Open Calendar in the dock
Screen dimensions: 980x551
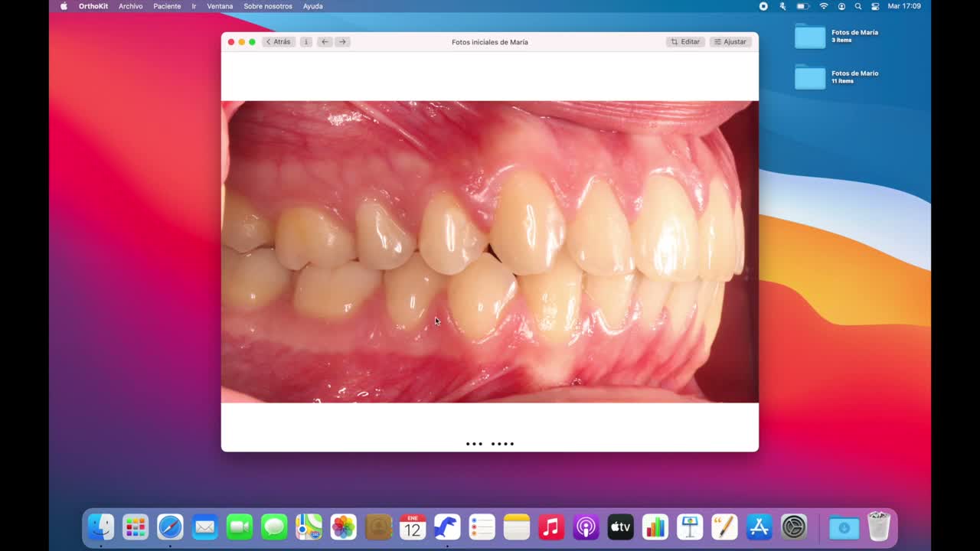coord(413,527)
